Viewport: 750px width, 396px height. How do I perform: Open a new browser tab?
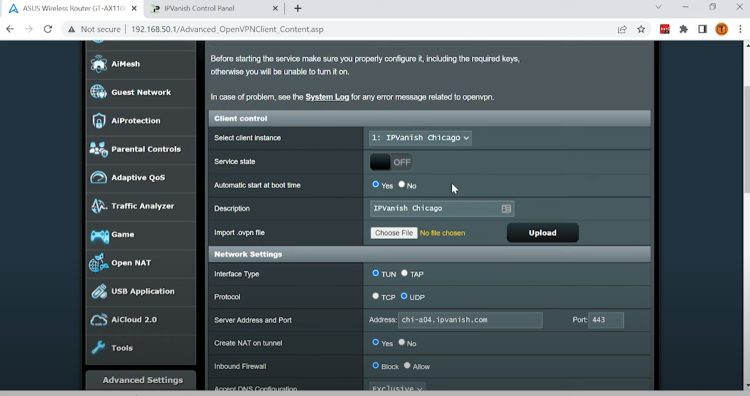tap(298, 8)
